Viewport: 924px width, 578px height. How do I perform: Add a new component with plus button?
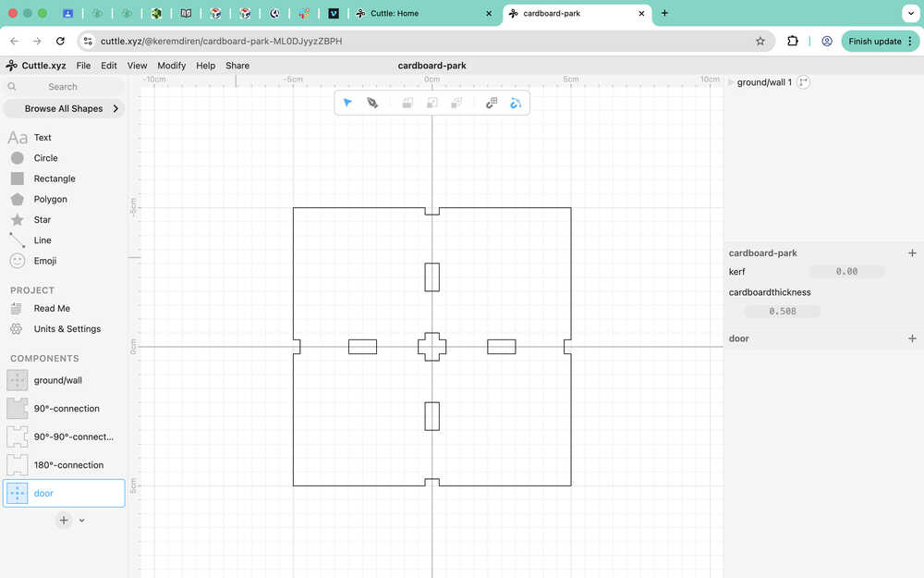click(64, 520)
